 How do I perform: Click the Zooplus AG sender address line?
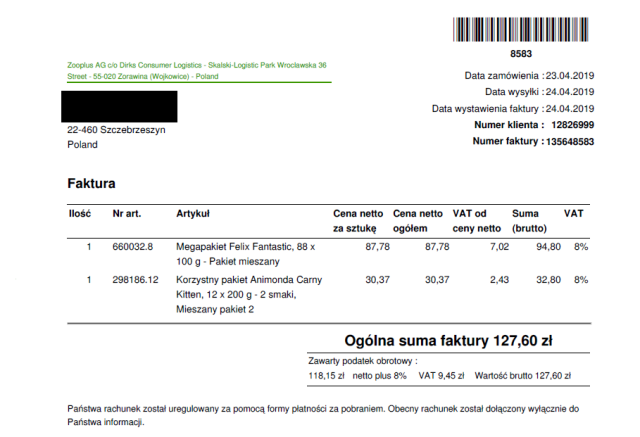190,70
